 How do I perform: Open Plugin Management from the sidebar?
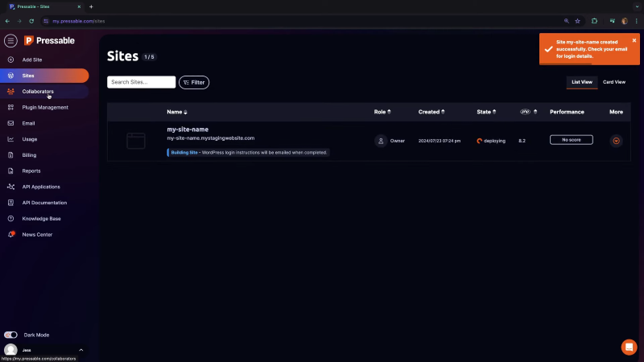(x=45, y=107)
